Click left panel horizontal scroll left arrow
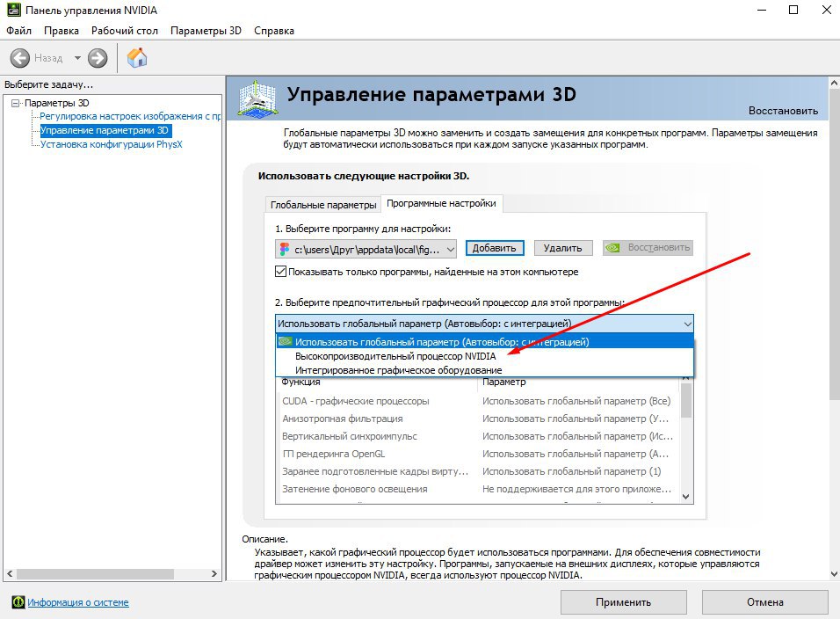Screen dimensions: 840x619 click(x=10, y=573)
